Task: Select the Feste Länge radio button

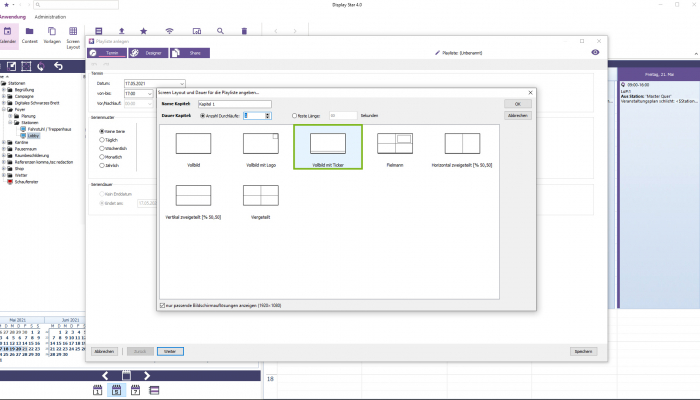Action: [295, 116]
